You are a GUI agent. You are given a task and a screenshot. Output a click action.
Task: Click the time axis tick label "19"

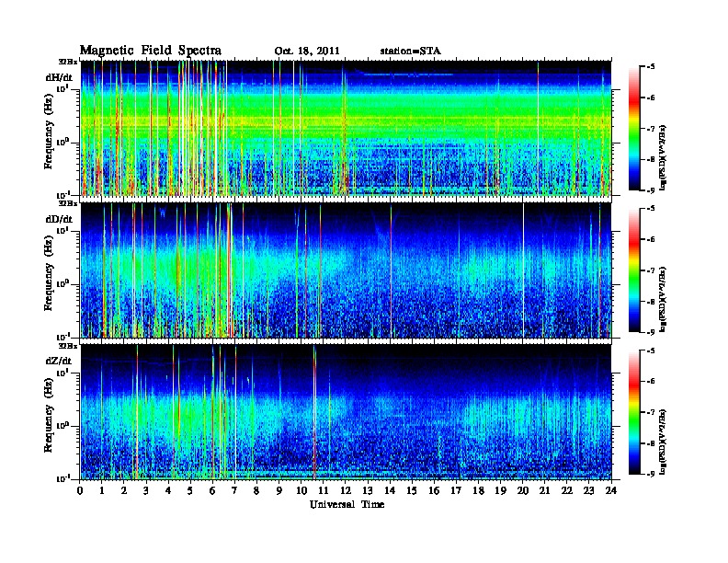coord(500,490)
